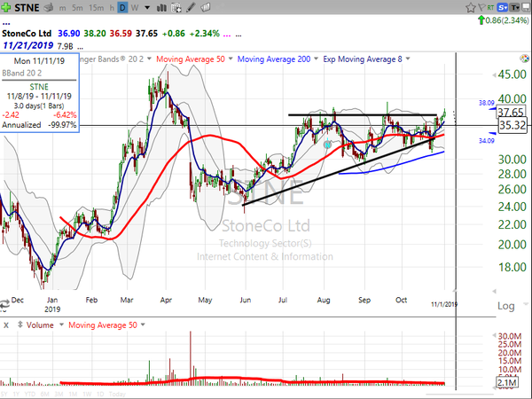Image resolution: width=532 pixels, height=399 pixels.
Task: Select the 1M range button
Action: coord(73,395)
